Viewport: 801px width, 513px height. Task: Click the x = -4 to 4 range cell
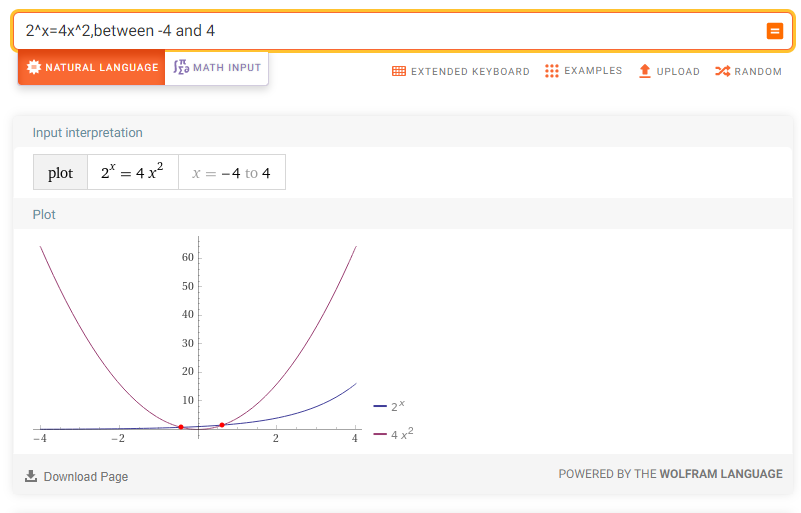(232, 173)
